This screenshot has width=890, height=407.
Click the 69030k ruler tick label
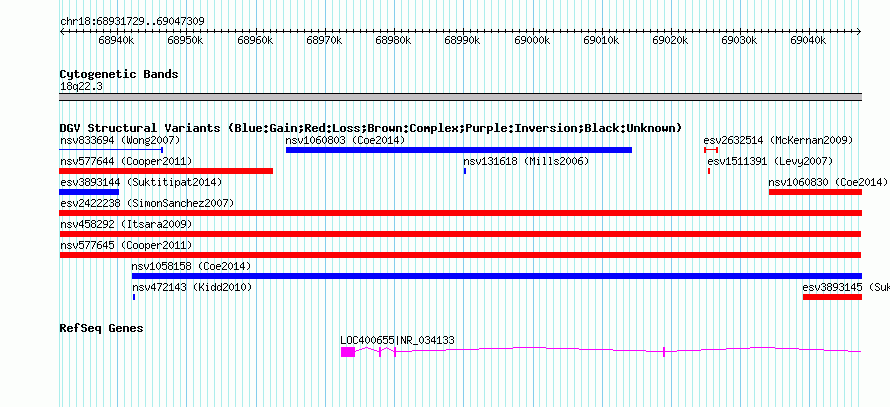(x=740, y=40)
